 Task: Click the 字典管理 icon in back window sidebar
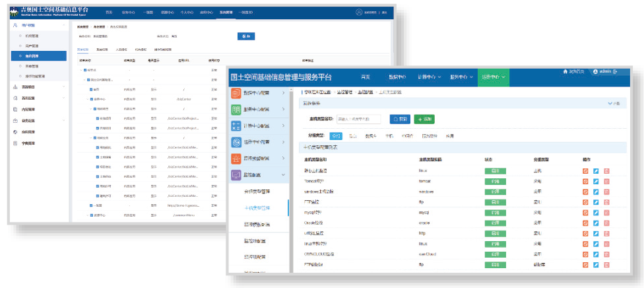click(15, 143)
